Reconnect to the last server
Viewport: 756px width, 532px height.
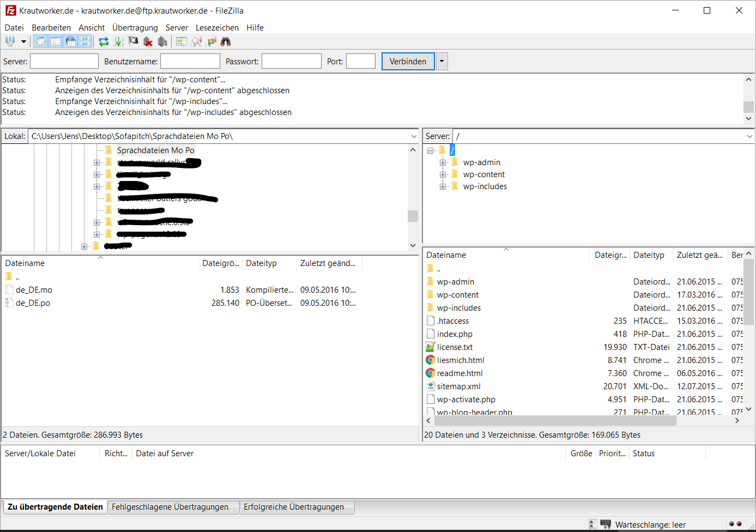[162, 41]
